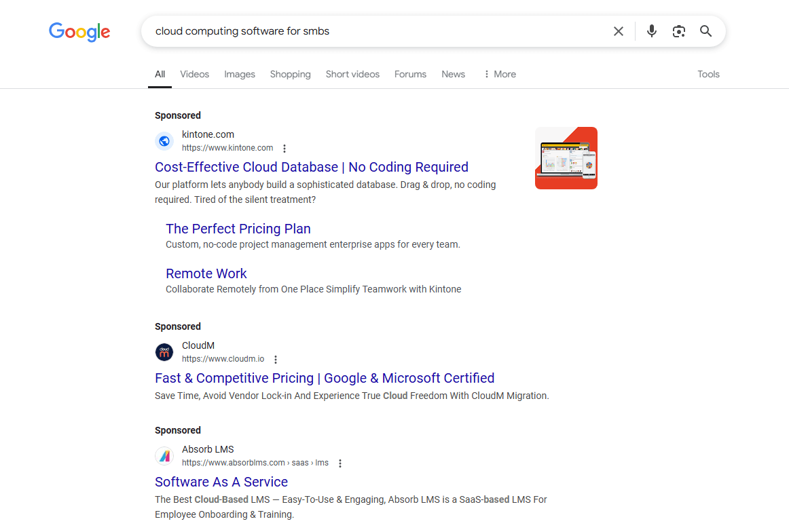Open The Perfect Pricing Plan sitelink
The width and height of the screenshot is (789, 532).
(238, 229)
